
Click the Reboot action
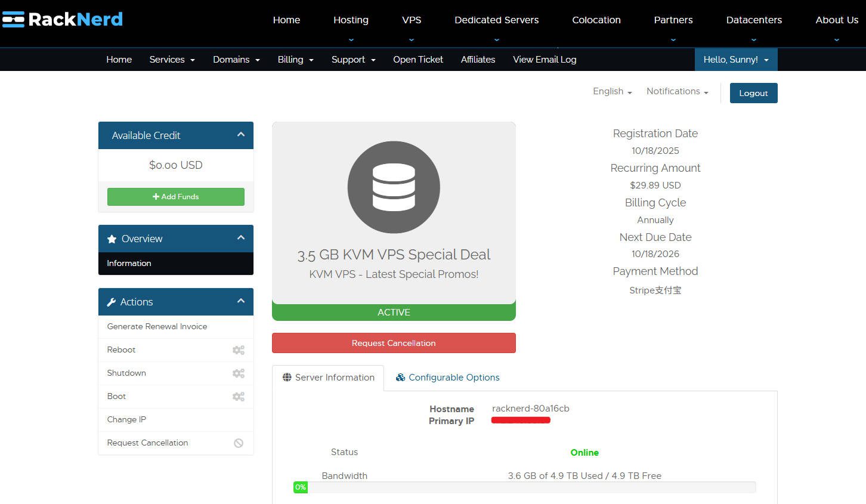click(176, 350)
